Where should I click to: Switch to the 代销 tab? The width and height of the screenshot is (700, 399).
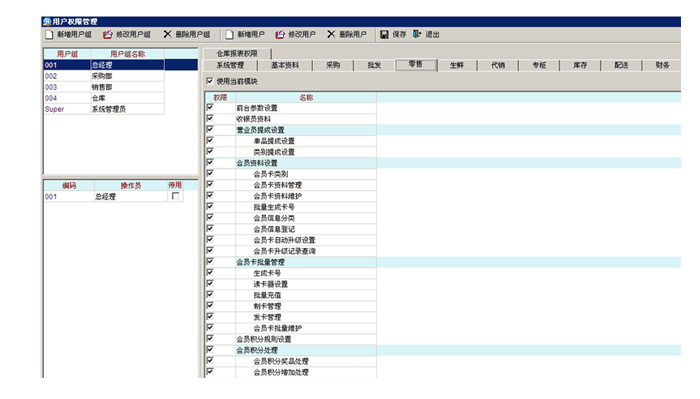click(498, 65)
